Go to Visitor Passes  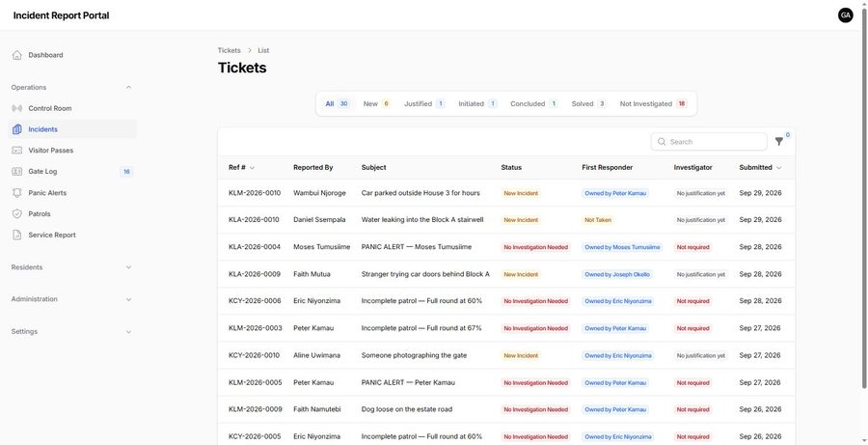72,151
